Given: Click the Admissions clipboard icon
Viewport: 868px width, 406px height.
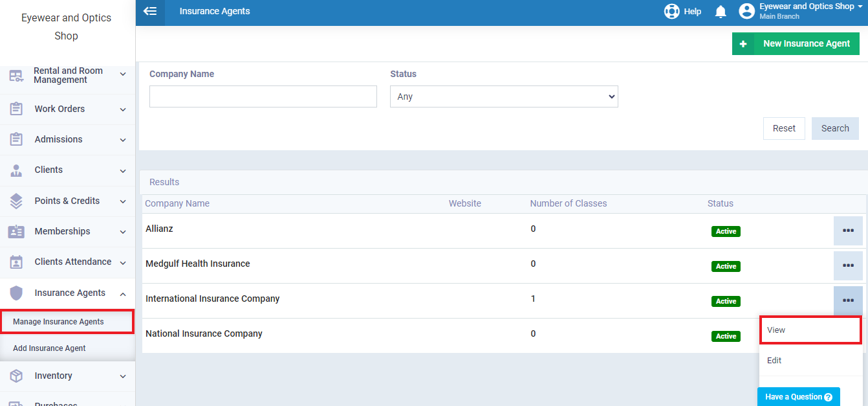Looking at the screenshot, I should click(16, 139).
